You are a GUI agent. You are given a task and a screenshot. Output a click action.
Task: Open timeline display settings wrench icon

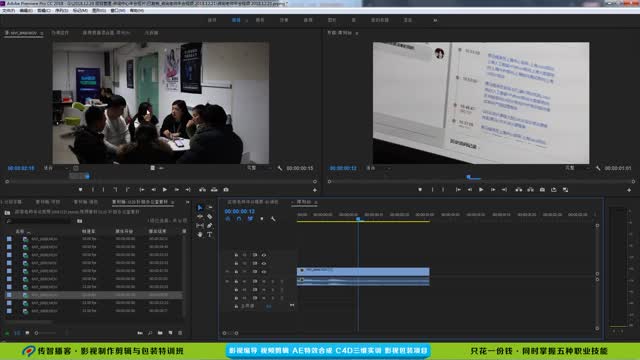(273, 219)
